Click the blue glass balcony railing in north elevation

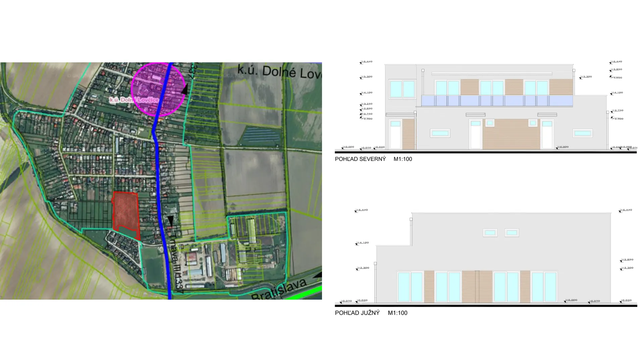point(497,101)
